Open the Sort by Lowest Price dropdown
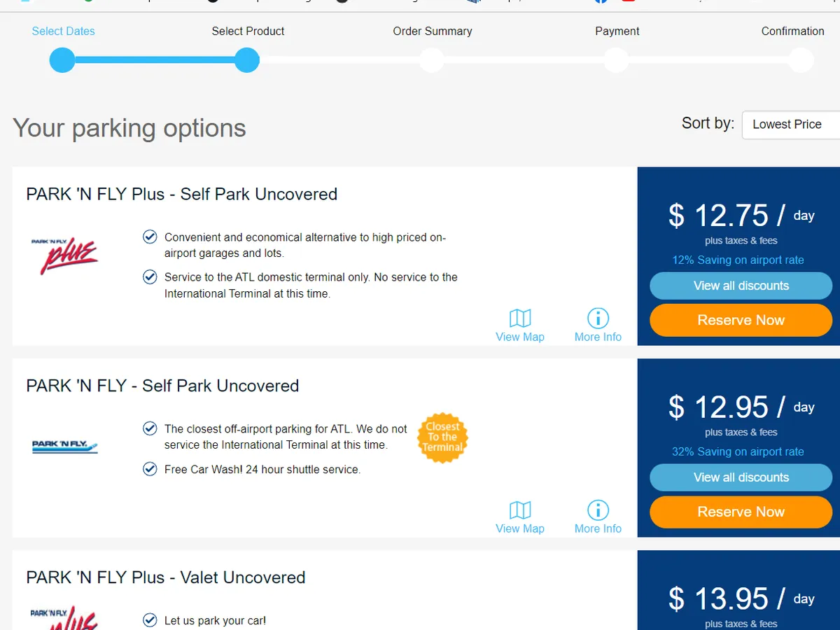 tap(790, 125)
